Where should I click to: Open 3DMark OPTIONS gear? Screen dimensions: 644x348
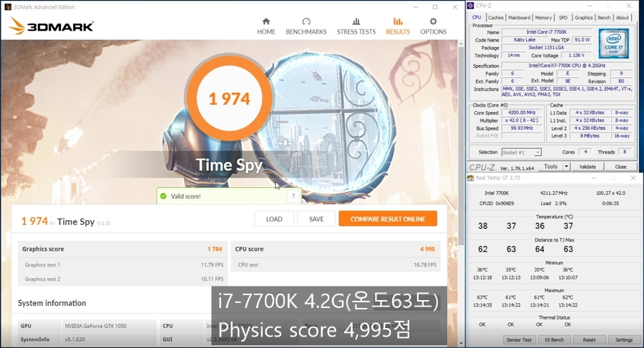coord(433,26)
